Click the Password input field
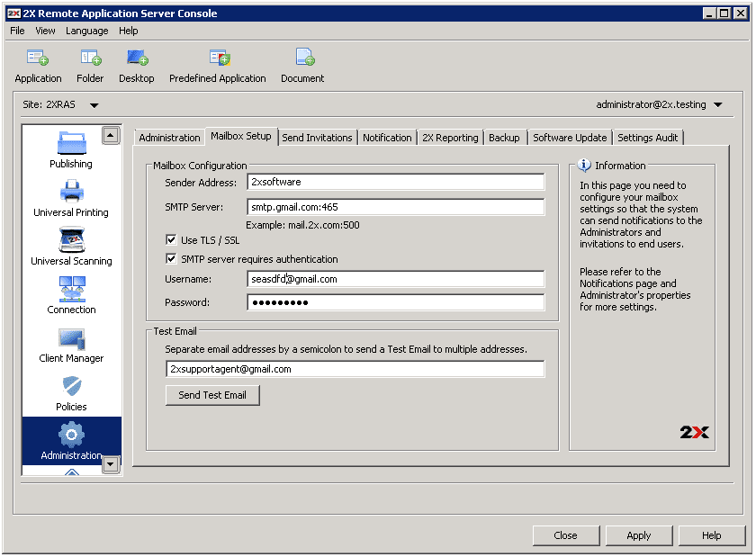Screen dimensions: 756x557 click(x=396, y=302)
